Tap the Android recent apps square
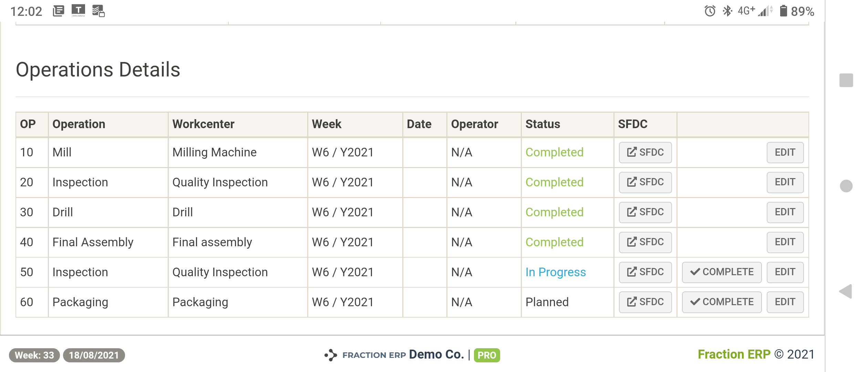 846,80
